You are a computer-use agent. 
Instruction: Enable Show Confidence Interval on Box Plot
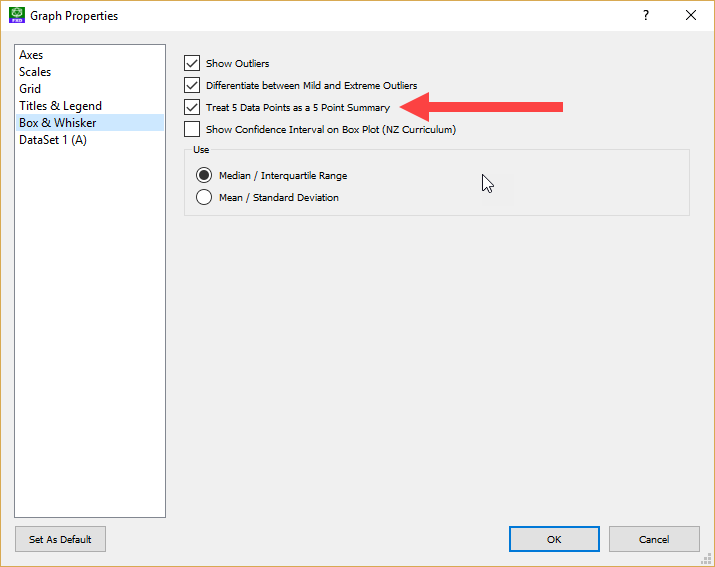click(x=192, y=129)
